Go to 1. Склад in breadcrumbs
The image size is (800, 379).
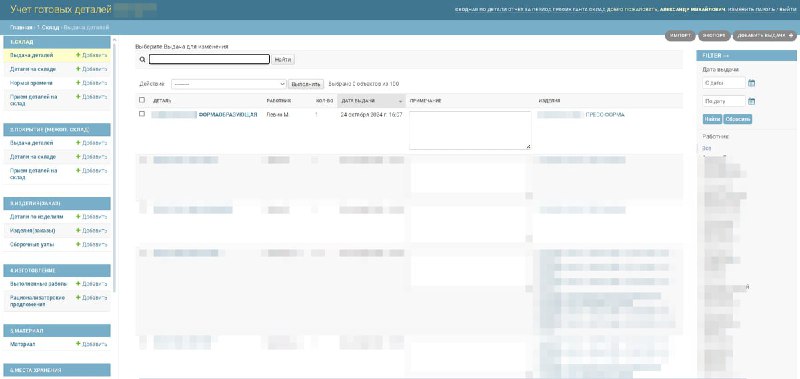click(48, 27)
